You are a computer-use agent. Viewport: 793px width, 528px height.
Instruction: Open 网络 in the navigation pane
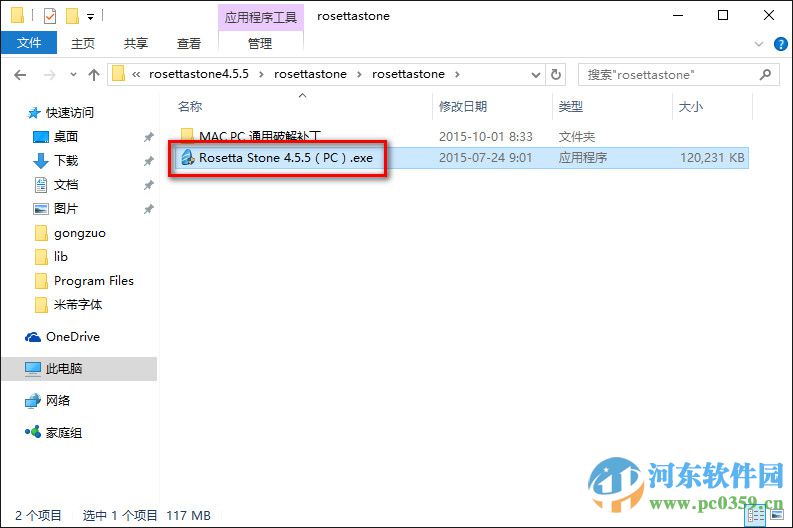(58, 401)
